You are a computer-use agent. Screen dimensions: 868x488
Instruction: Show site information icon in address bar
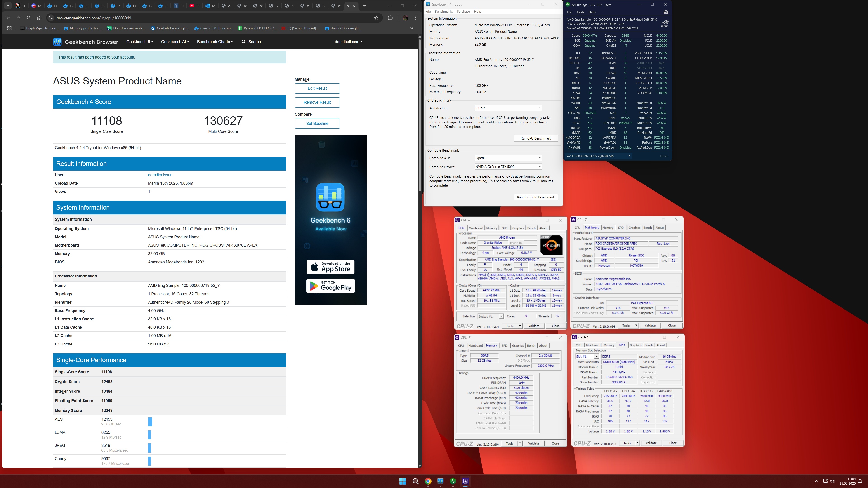coord(51,18)
